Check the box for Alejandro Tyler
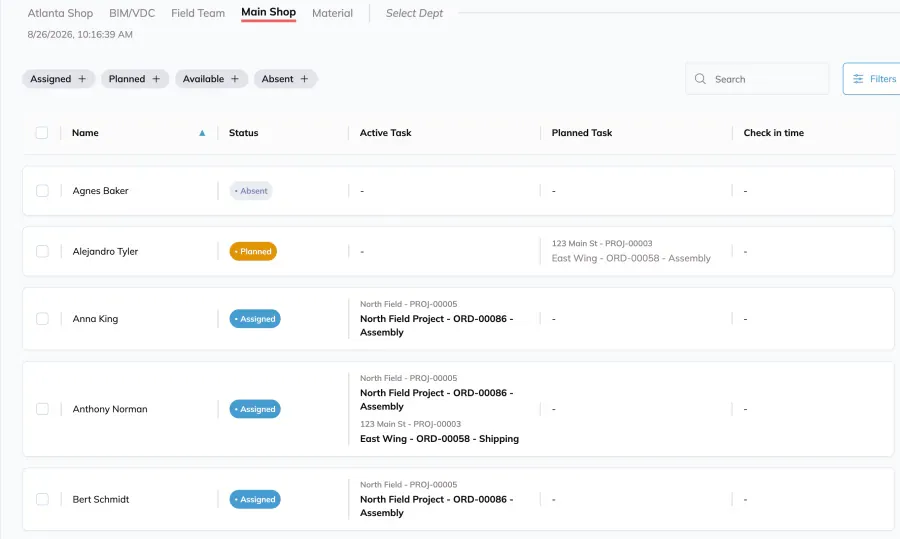900x539 pixels. pos(42,251)
